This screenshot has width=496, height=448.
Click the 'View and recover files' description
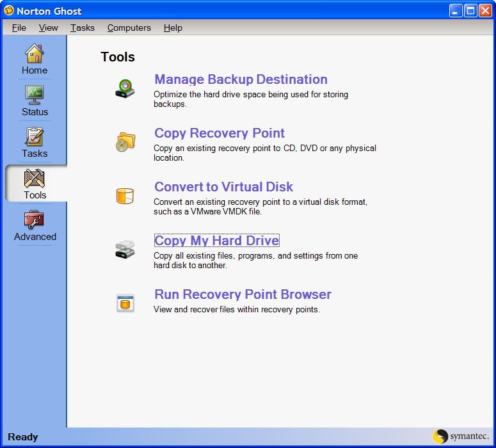click(x=237, y=309)
